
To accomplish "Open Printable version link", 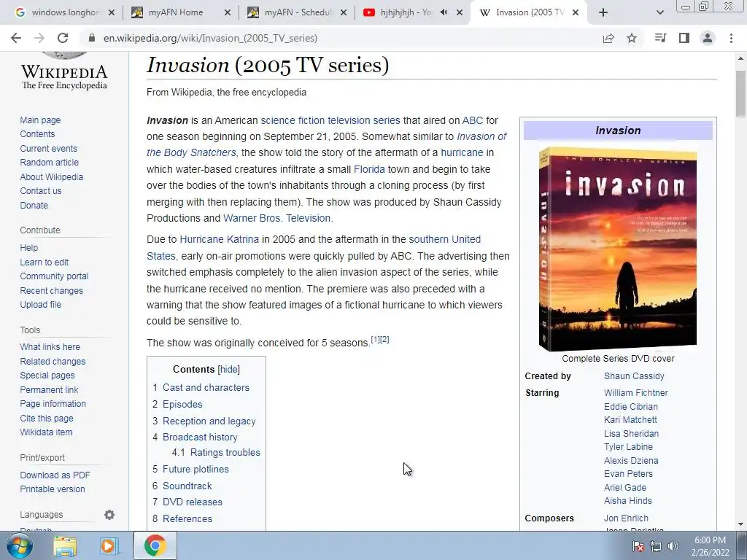I will (53, 489).
